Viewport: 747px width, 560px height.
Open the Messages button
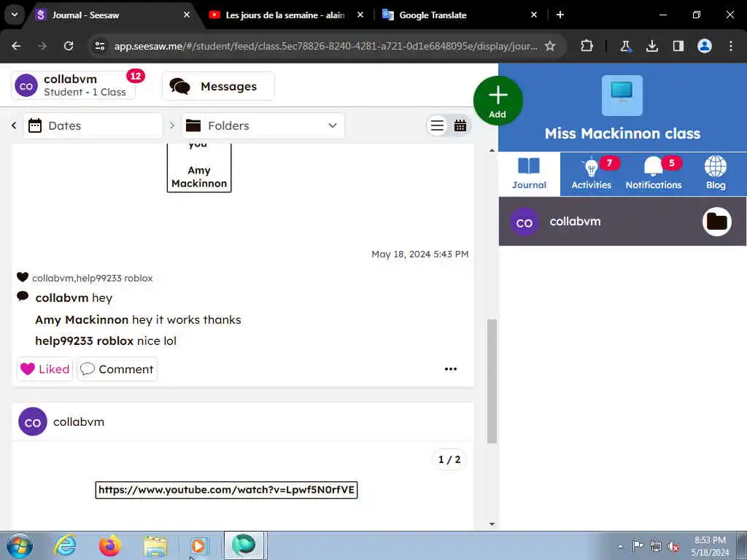pyautogui.click(x=218, y=86)
